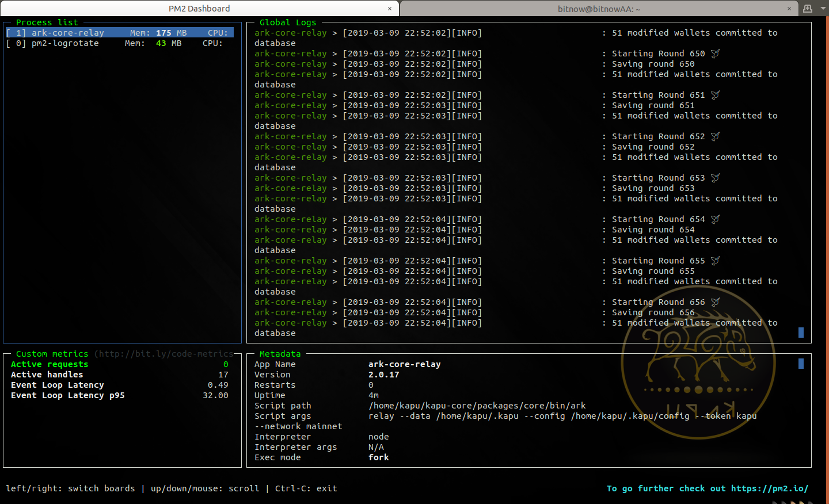Click the Global Logs scrollbar indicator
Viewport: 829px width, 504px height.
(801, 333)
